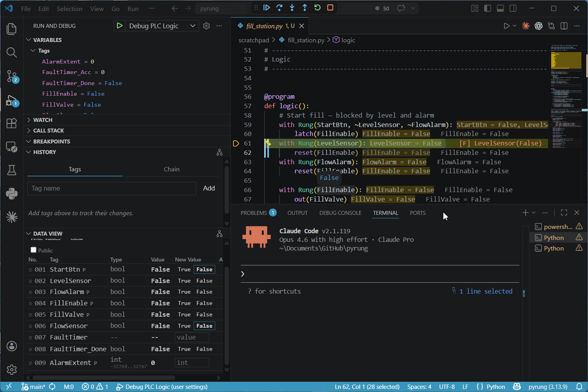Viewport: 588px width, 392px height.
Task: Open the Extensions view in activity bar
Action: [x=12, y=123]
